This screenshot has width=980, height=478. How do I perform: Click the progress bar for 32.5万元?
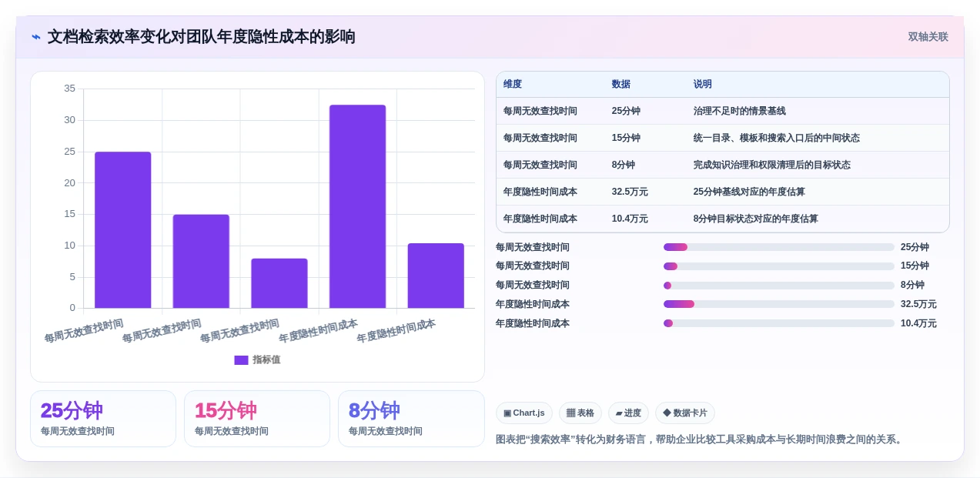click(x=779, y=304)
